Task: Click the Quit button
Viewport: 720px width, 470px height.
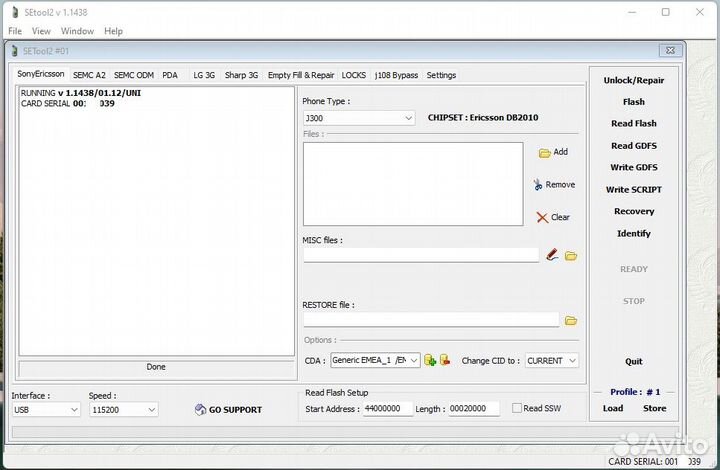Action: pyautogui.click(x=634, y=361)
